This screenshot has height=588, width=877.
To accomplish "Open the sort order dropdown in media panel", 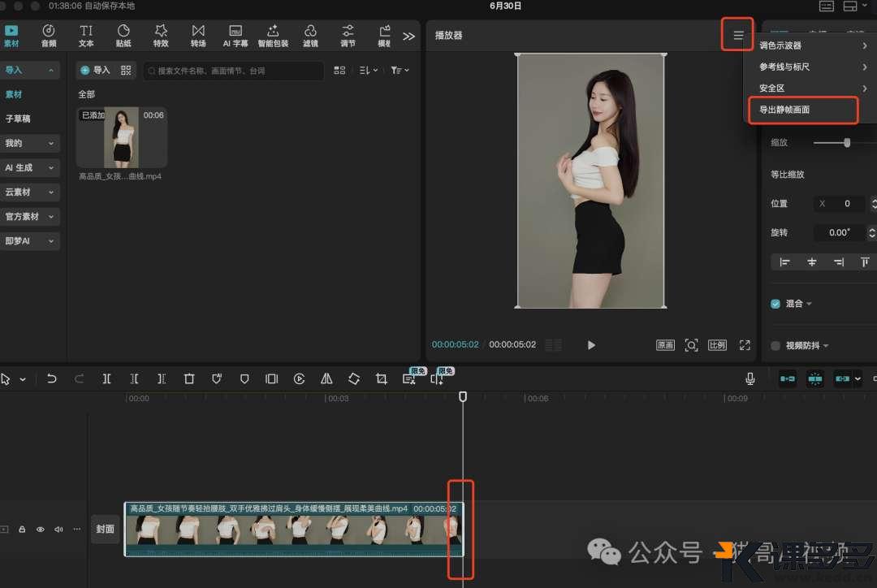I will 368,71.
